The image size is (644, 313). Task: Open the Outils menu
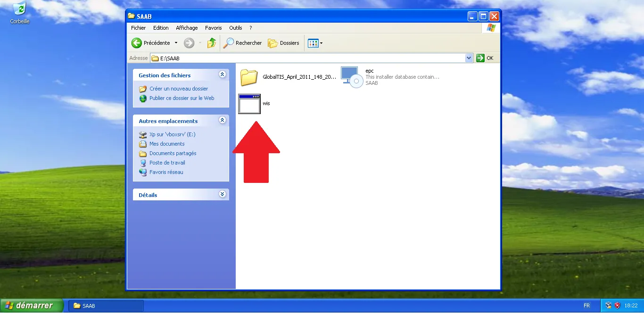tap(235, 28)
